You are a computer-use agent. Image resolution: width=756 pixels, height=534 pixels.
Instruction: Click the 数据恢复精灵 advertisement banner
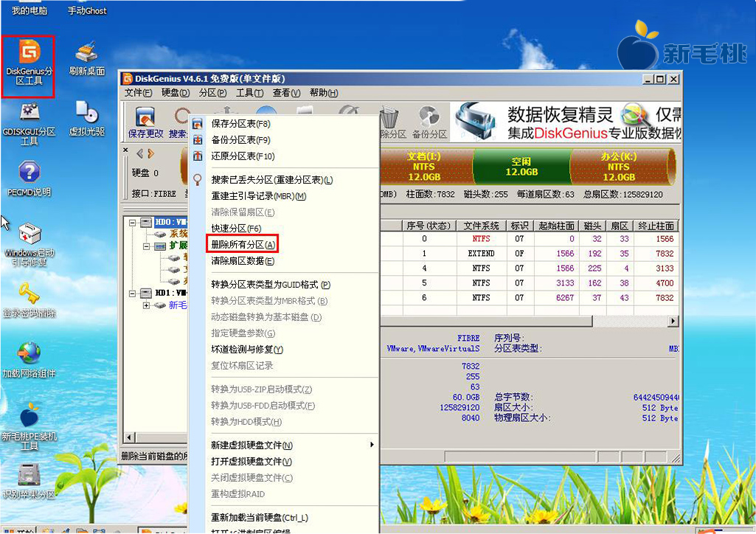coord(566,122)
